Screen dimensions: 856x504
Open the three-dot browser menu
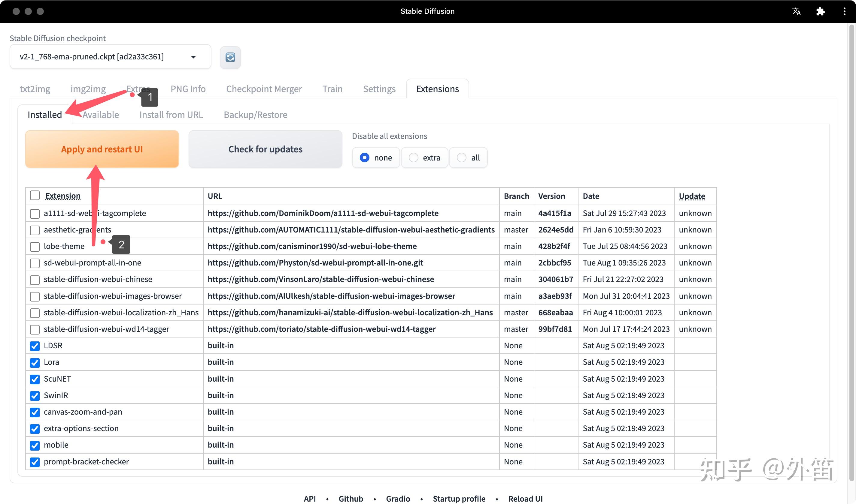844,11
